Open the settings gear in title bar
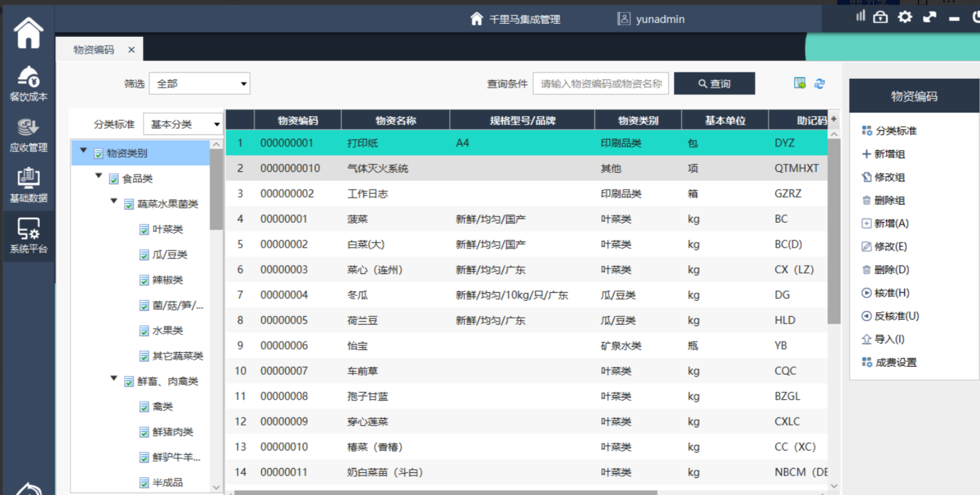 (x=905, y=18)
